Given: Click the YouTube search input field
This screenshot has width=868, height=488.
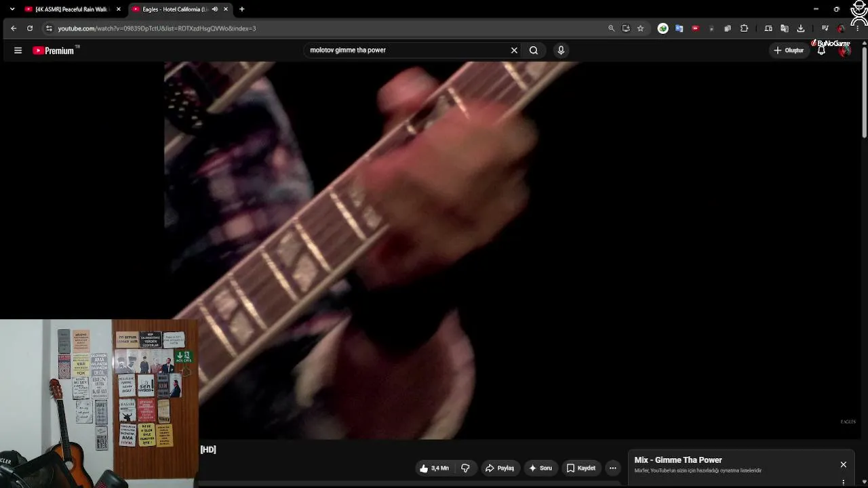Looking at the screenshot, I should (407, 50).
